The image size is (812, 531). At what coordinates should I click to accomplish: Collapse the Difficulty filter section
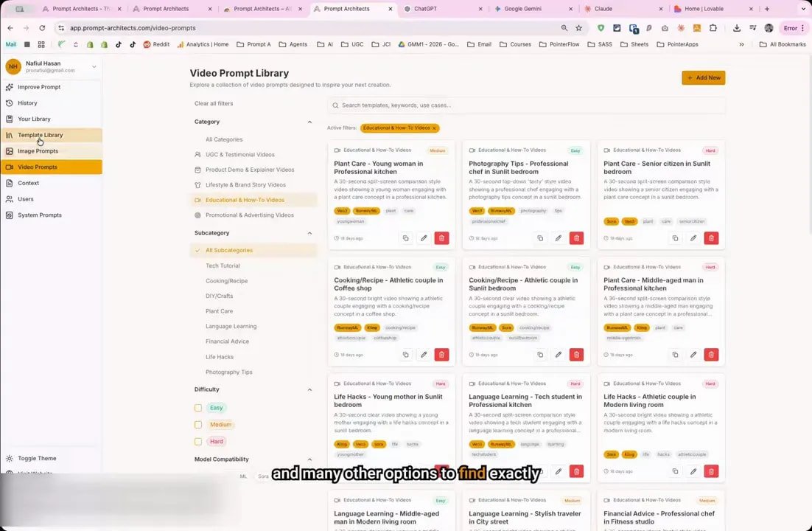pyautogui.click(x=309, y=389)
